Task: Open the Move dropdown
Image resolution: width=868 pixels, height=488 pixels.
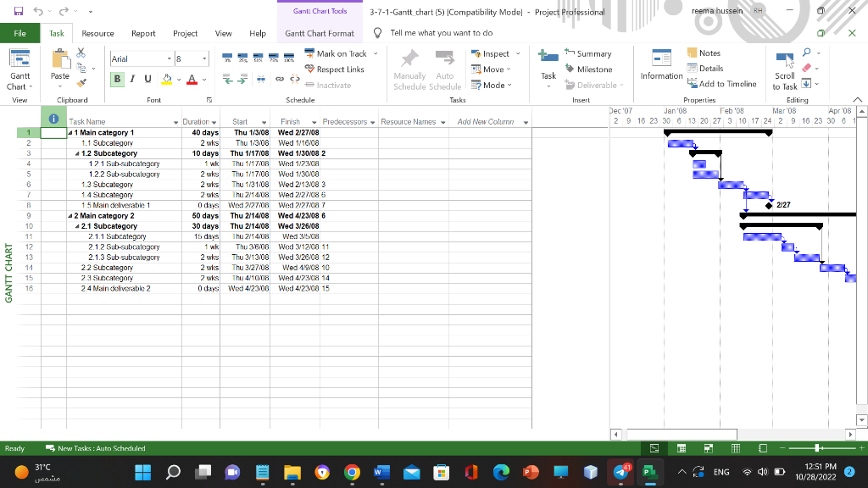Action: click(491, 69)
